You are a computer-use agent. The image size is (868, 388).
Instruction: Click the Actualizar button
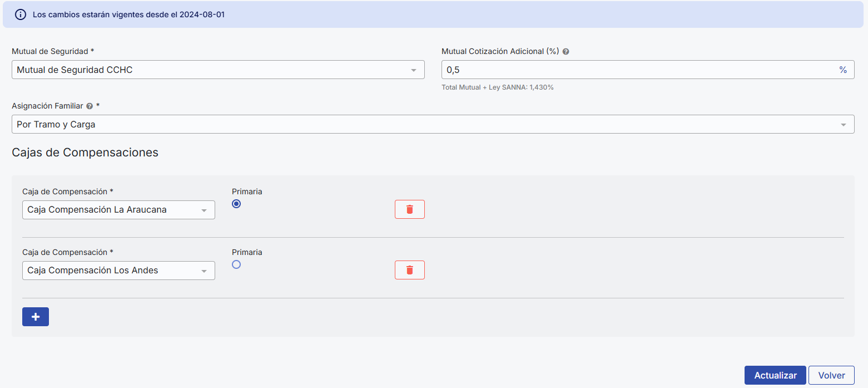775,375
